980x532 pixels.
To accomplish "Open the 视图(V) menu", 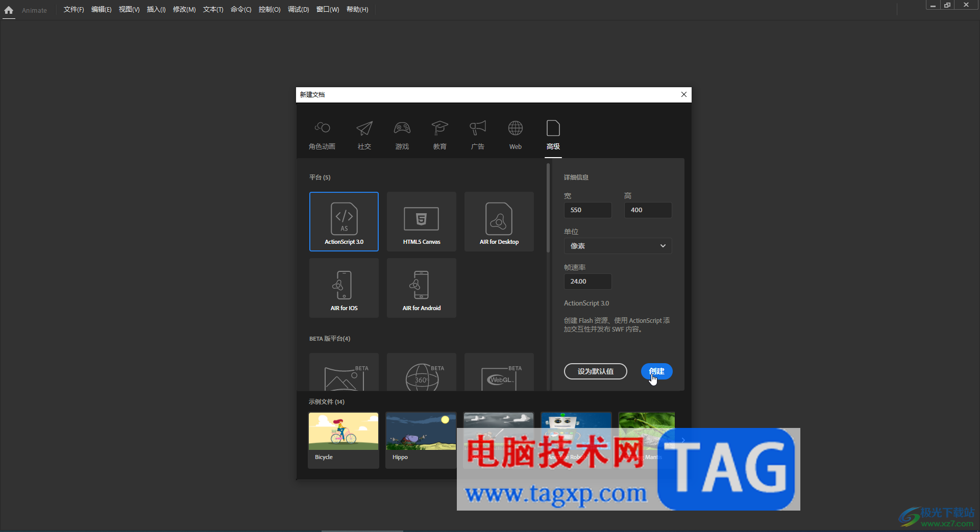I will (129, 10).
